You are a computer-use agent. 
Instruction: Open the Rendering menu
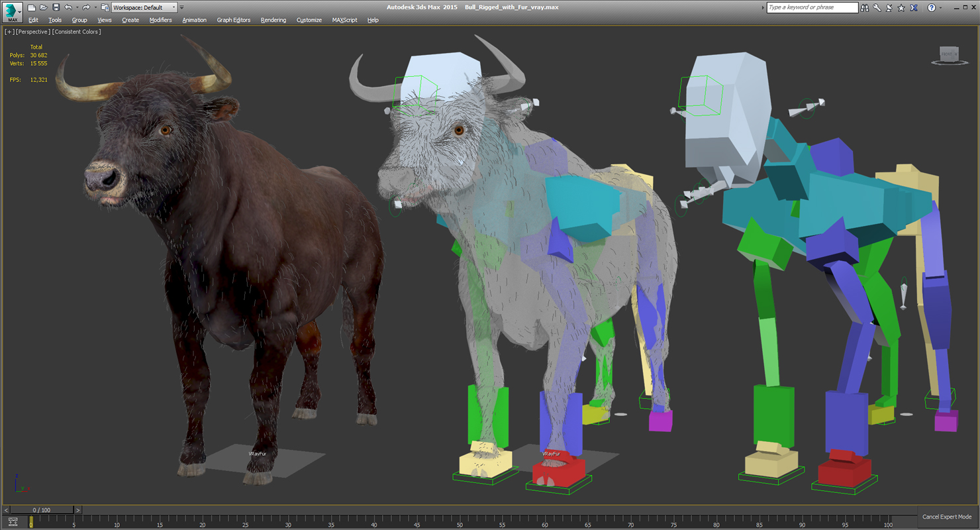pyautogui.click(x=273, y=20)
